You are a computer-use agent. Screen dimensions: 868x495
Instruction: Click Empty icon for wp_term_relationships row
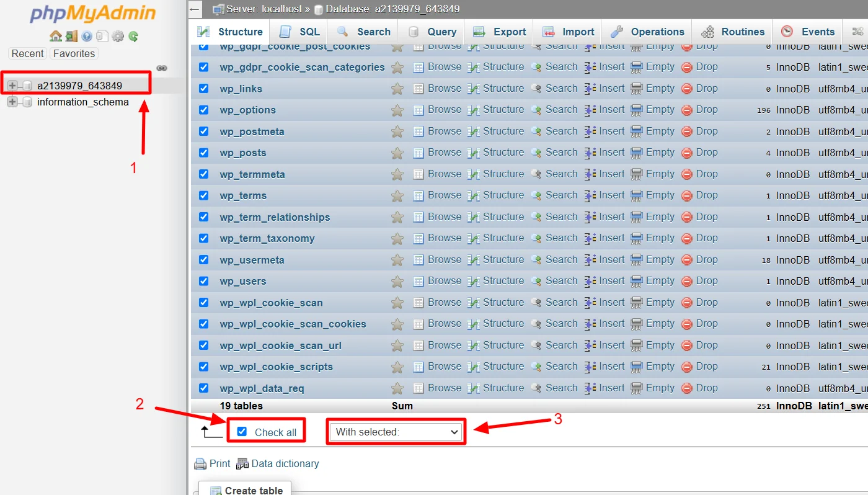click(637, 217)
